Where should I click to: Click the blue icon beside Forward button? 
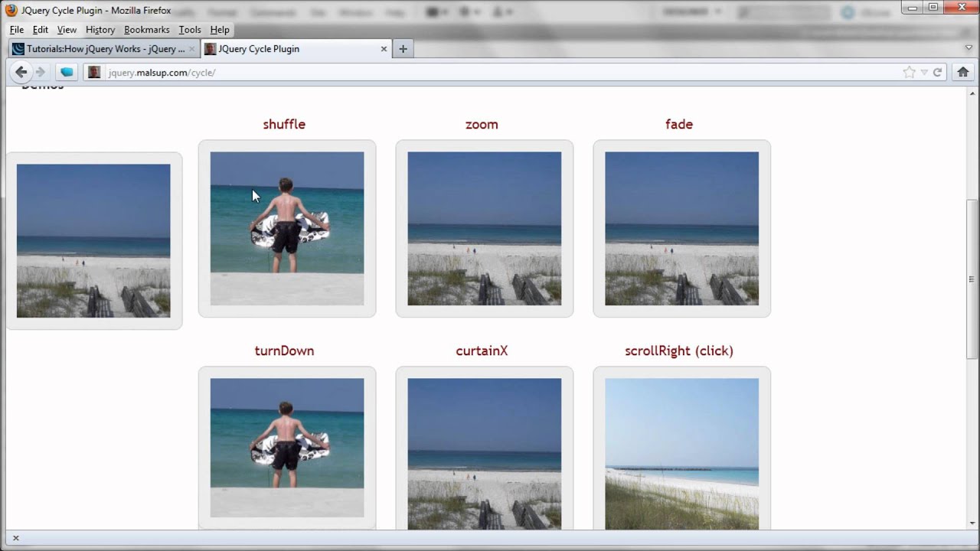pyautogui.click(x=67, y=72)
